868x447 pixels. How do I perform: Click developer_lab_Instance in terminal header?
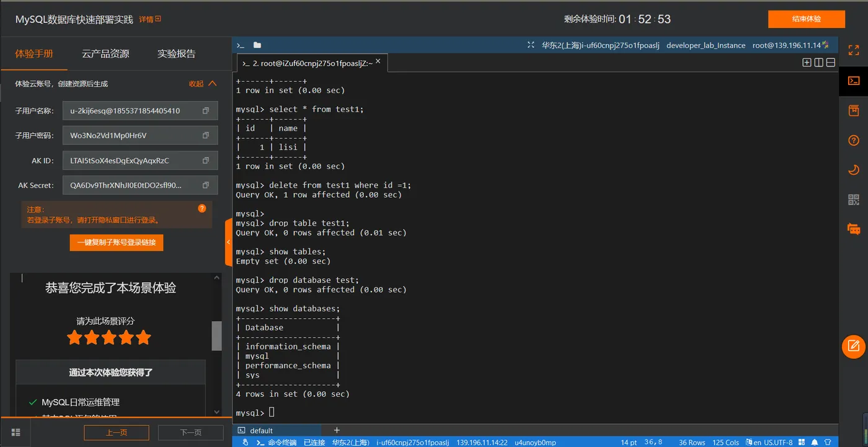coord(706,45)
